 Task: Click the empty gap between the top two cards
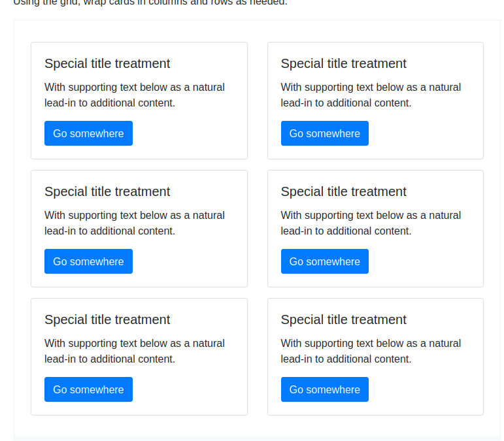click(258, 101)
